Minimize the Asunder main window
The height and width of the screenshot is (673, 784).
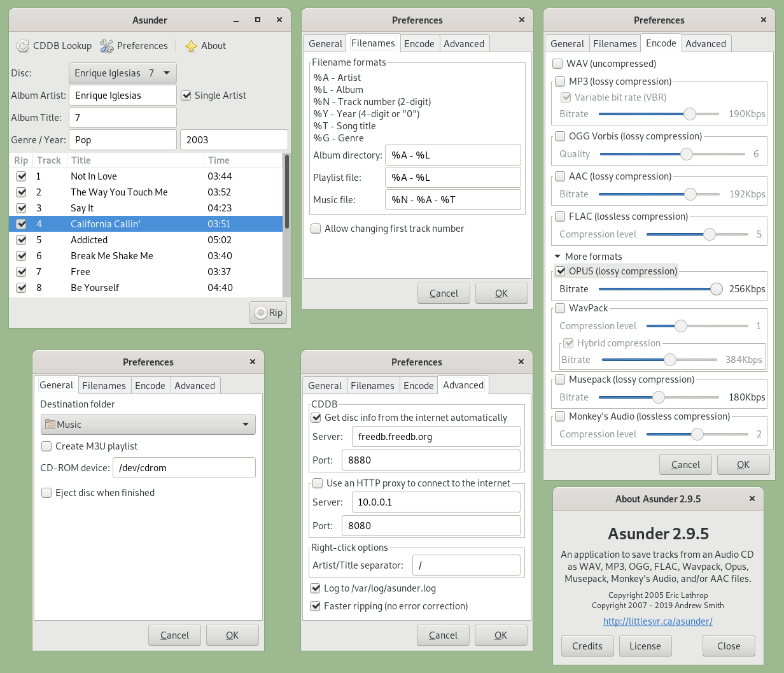236,20
